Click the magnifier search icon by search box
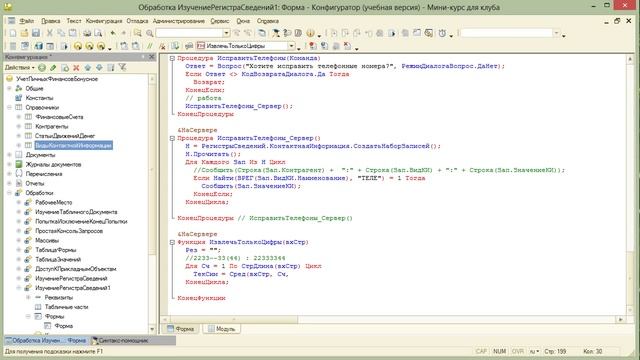The height and width of the screenshot is (360, 640). click(x=150, y=33)
